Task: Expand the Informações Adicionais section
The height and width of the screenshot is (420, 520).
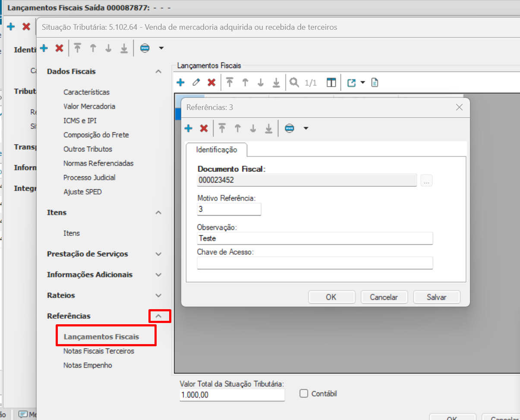Action: click(x=158, y=275)
